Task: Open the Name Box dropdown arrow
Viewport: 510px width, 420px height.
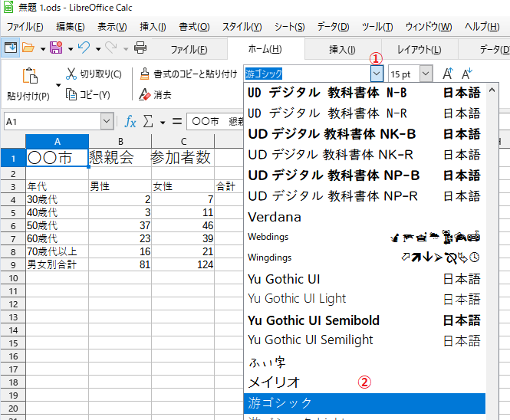Action: point(107,121)
